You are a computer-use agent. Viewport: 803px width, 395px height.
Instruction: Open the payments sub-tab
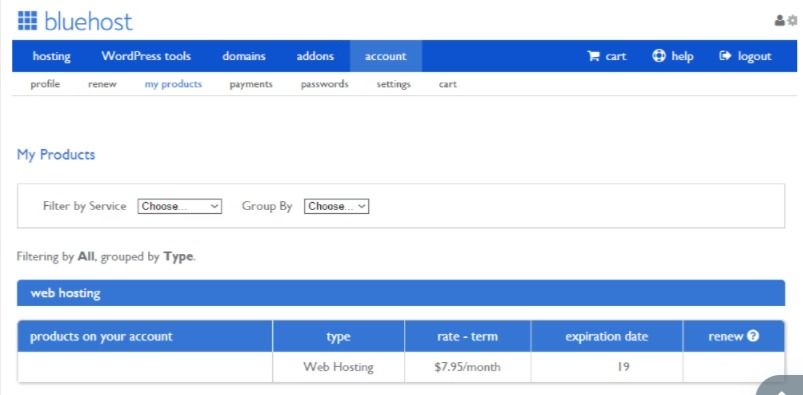tap(251, 84)
